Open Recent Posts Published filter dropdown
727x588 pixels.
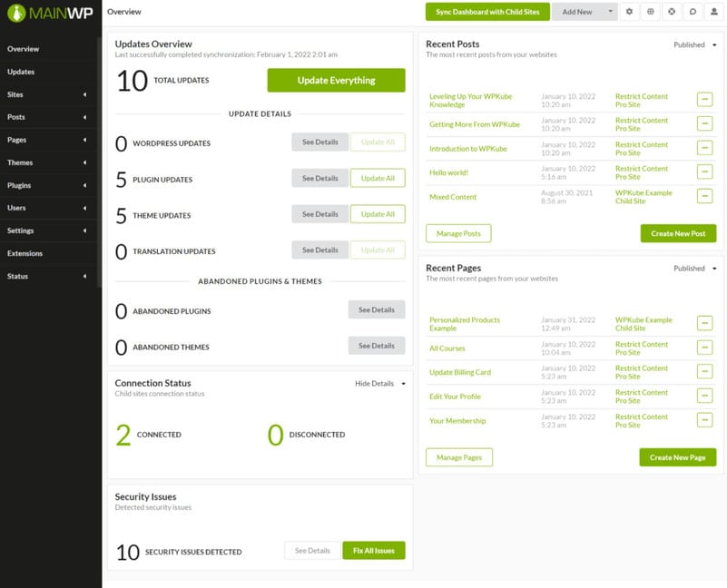tap(695, 45)
